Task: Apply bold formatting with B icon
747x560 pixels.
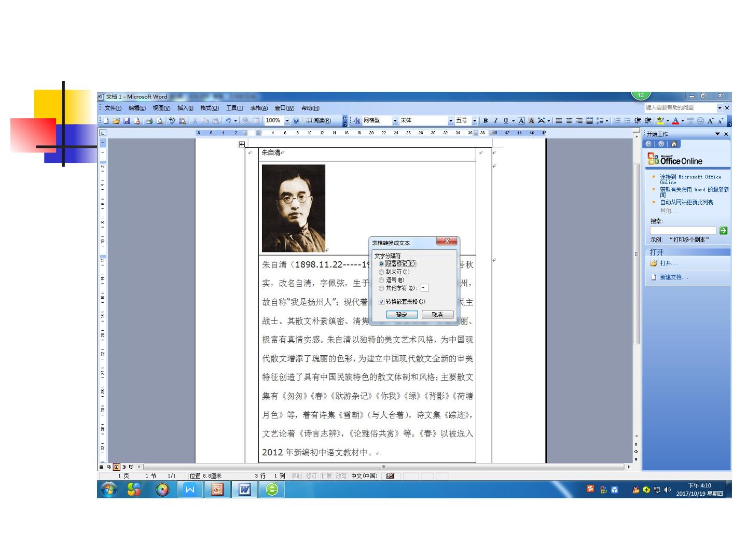Action: (x=486, y=121)
